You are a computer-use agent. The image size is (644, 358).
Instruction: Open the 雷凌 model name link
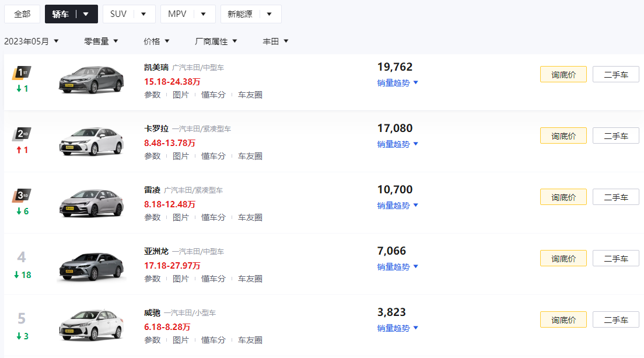[152, 190]
